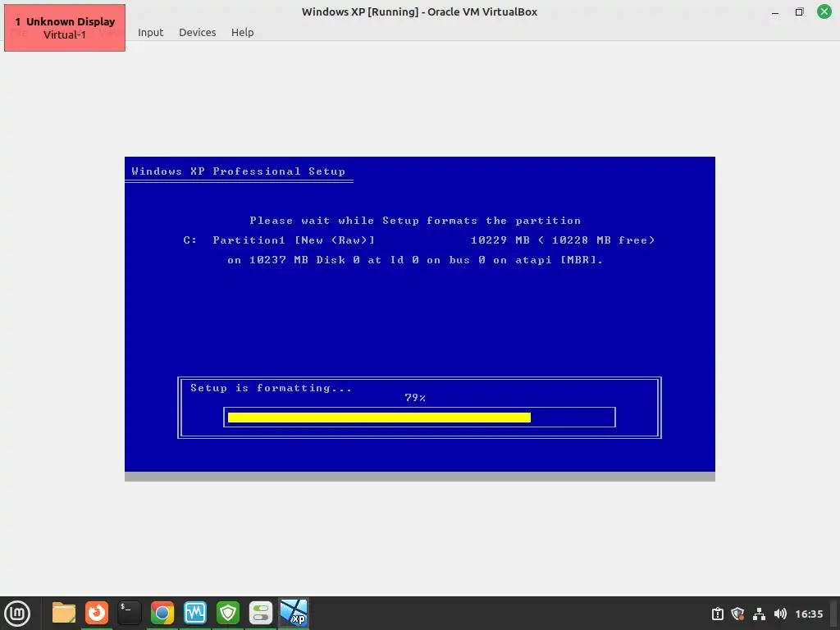Open the Help menu
This screenshot has width=840, height=630.
(x=242, y=32)
